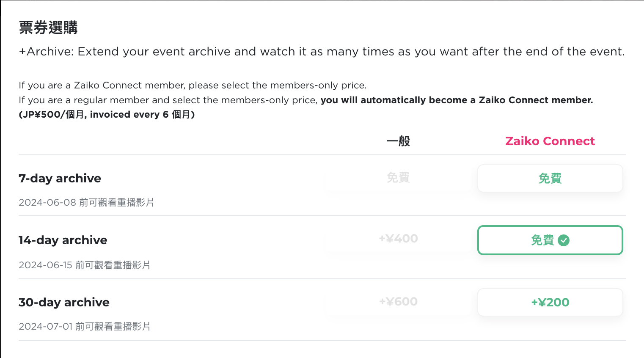Click the green checkmark icon on 14-day archive
This screenshot has height=358, width=644.
coord(564,240)
